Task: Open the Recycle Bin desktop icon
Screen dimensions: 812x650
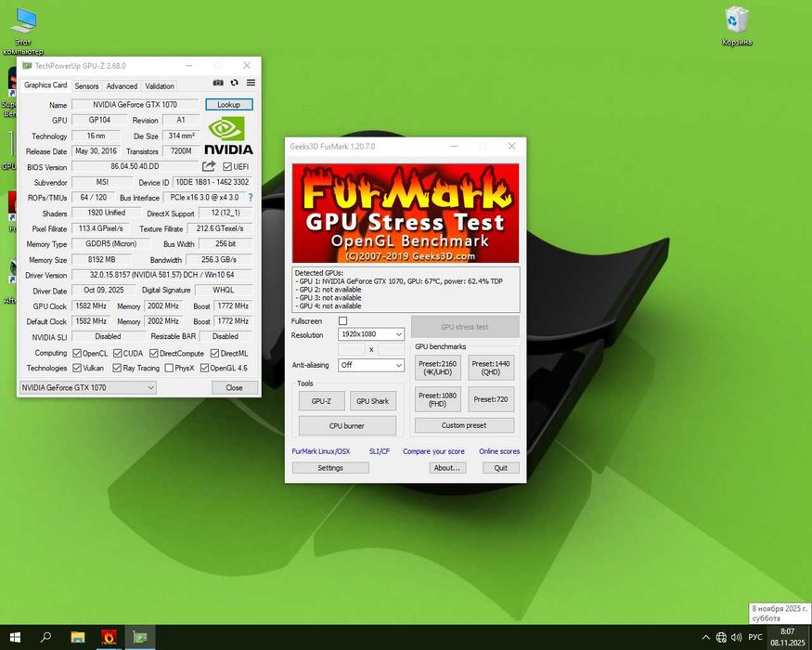Action: (x=737, y=27)
